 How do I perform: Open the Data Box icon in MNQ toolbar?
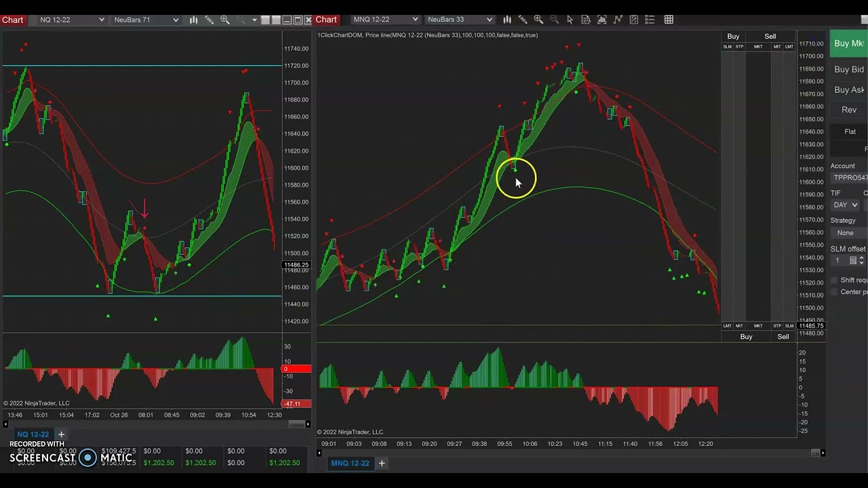coord(586,20)
